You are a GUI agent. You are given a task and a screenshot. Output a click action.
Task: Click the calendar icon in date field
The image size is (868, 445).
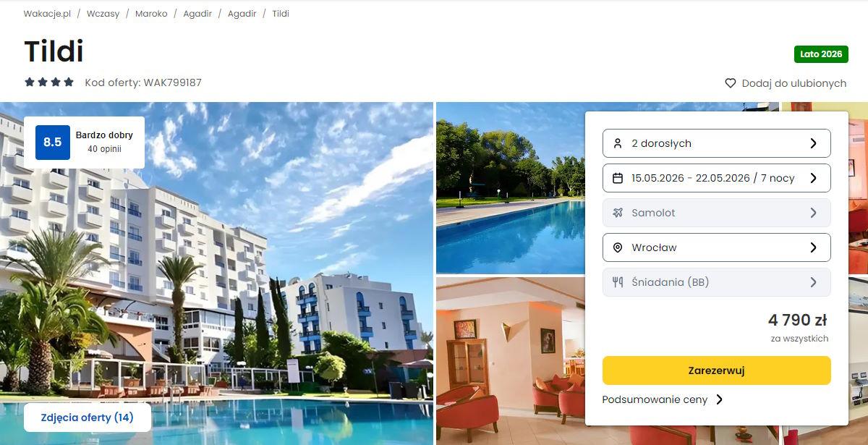pyautogui.click(x=618, y=178)
